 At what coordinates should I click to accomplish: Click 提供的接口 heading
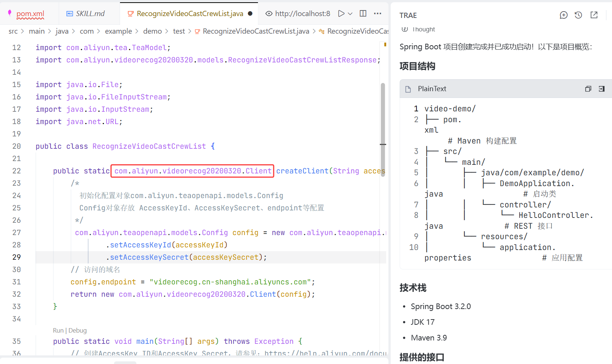[422, 357]
